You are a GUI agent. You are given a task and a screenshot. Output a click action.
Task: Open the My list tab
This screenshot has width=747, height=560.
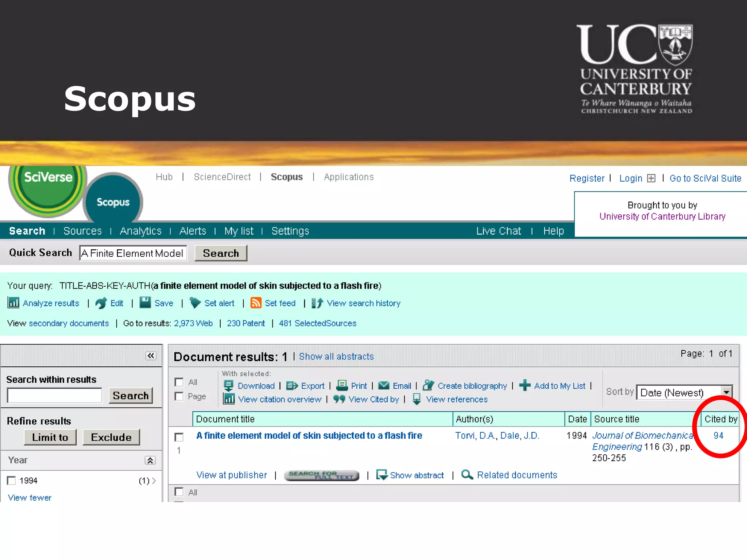(x=239, y=231)
